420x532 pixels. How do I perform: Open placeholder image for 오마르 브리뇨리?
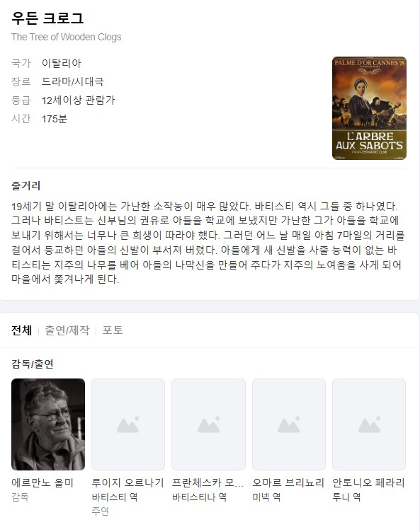[289, 424]
